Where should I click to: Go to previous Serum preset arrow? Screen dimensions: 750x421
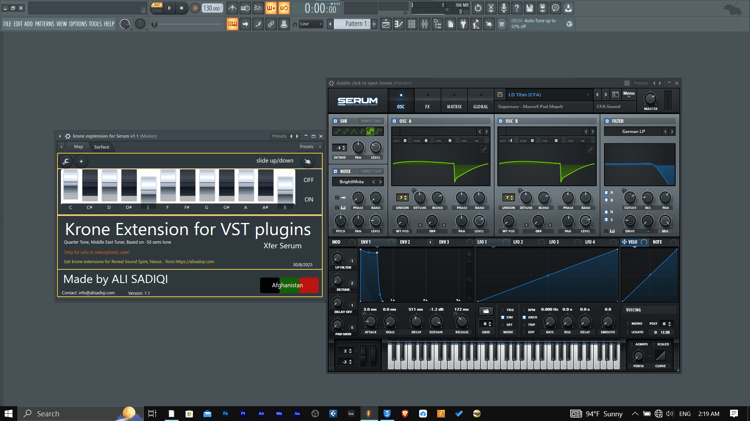[x=597, y=95]
